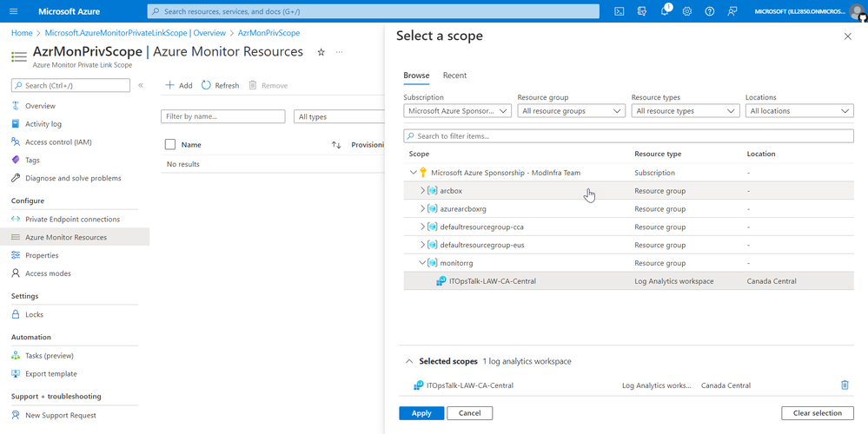Click the Cancel button

(x=469, y=413)
